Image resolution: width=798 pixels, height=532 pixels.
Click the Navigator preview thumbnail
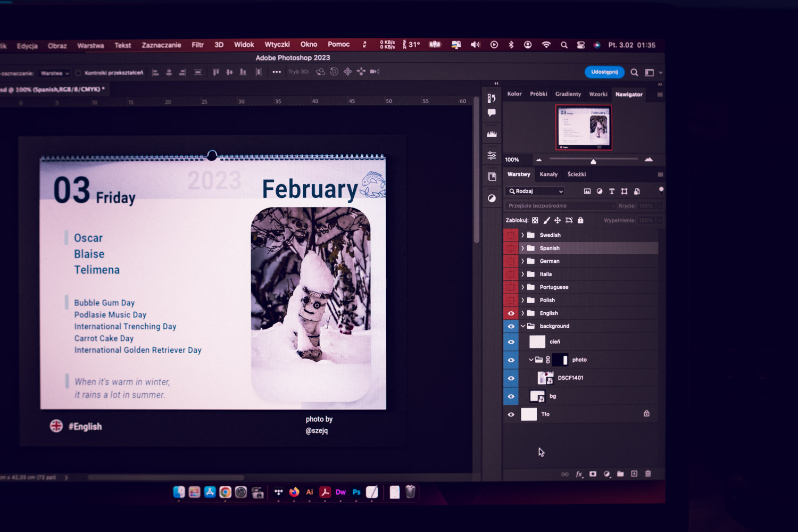[x=584, y=128]
